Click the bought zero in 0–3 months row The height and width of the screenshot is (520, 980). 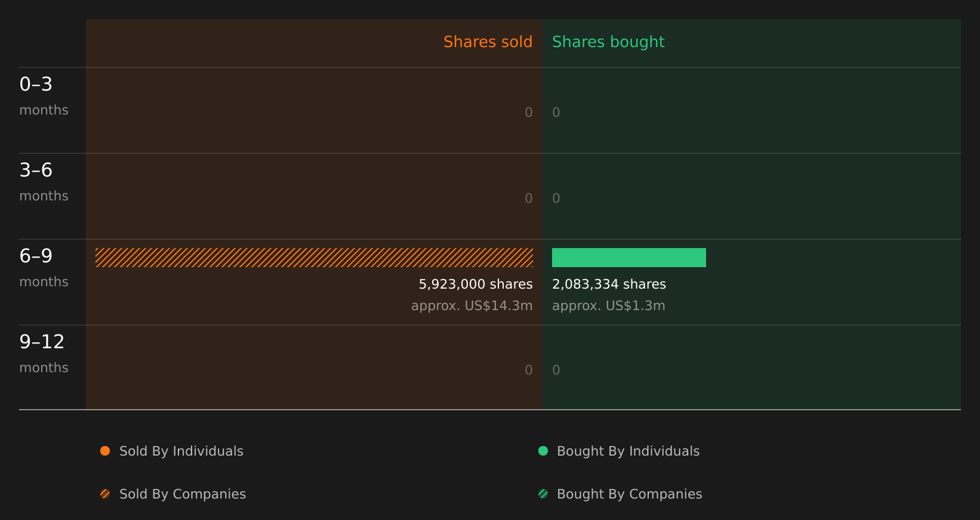pos(556,113)
